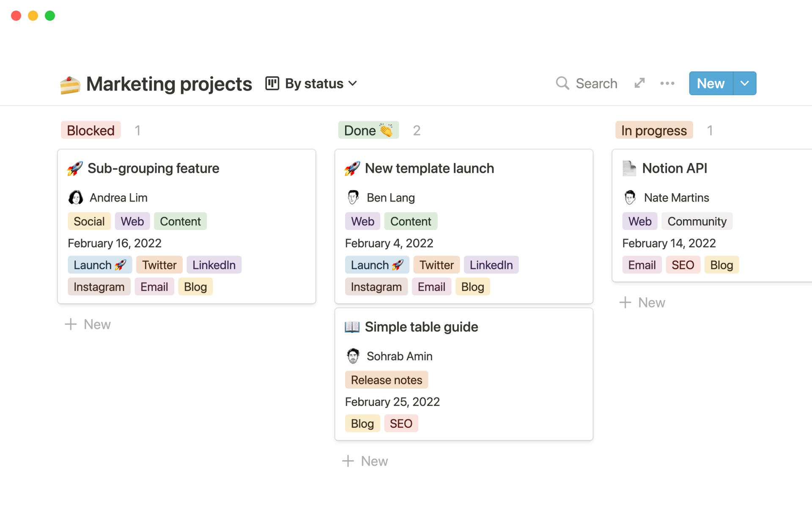Screen dimensions: 812x508
Task: Click the board view icon next to By status
Action: click(x=272, y=83)
